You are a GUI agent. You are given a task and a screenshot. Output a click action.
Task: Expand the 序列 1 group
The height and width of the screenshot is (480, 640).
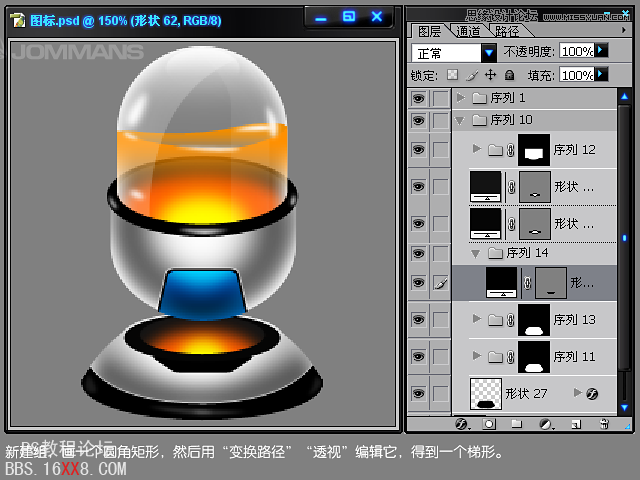tap(460, 98)
